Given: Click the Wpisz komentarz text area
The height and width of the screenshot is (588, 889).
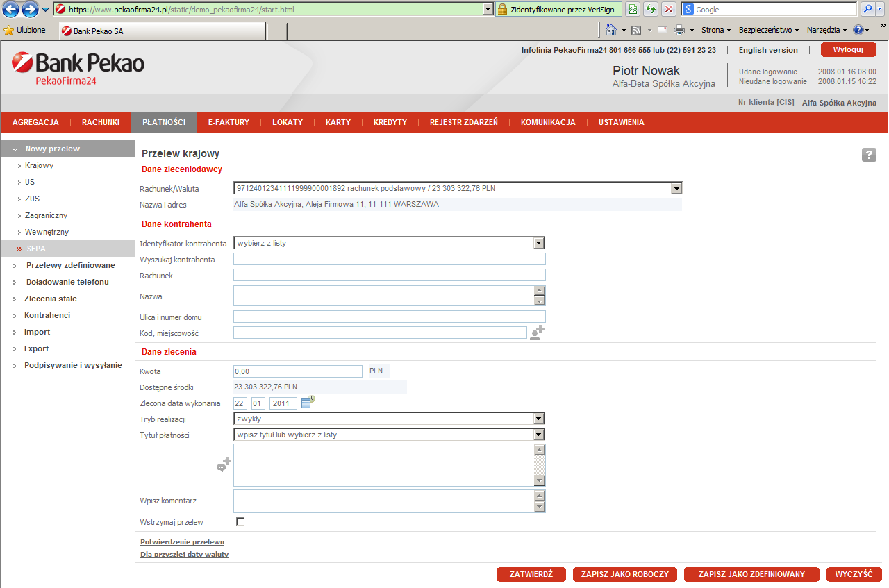Looking at the screenshot, I should point(383,501).
